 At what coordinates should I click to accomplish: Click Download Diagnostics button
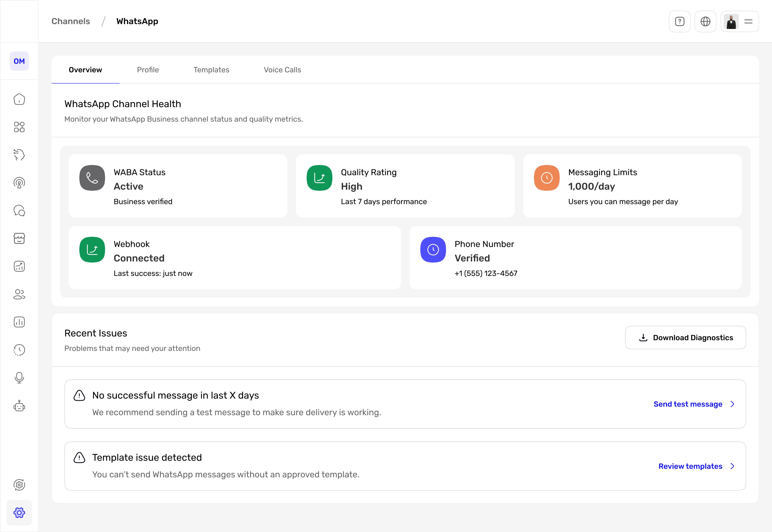685,337
